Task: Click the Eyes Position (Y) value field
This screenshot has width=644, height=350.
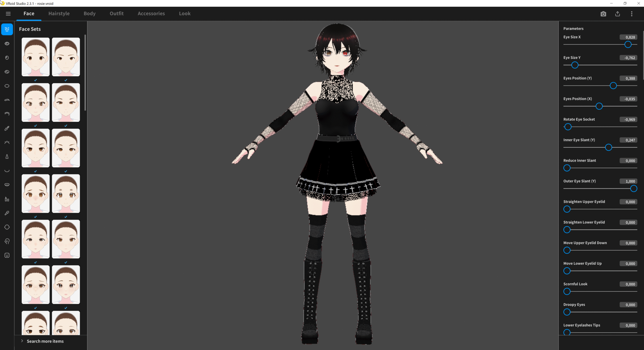Action: point(628,78)
